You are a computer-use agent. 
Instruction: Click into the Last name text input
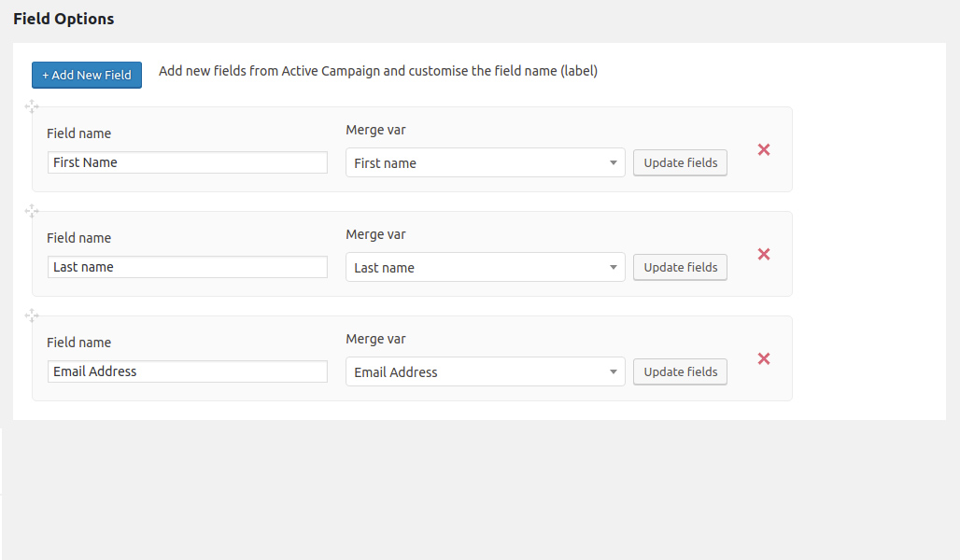[x=187, y=267]
